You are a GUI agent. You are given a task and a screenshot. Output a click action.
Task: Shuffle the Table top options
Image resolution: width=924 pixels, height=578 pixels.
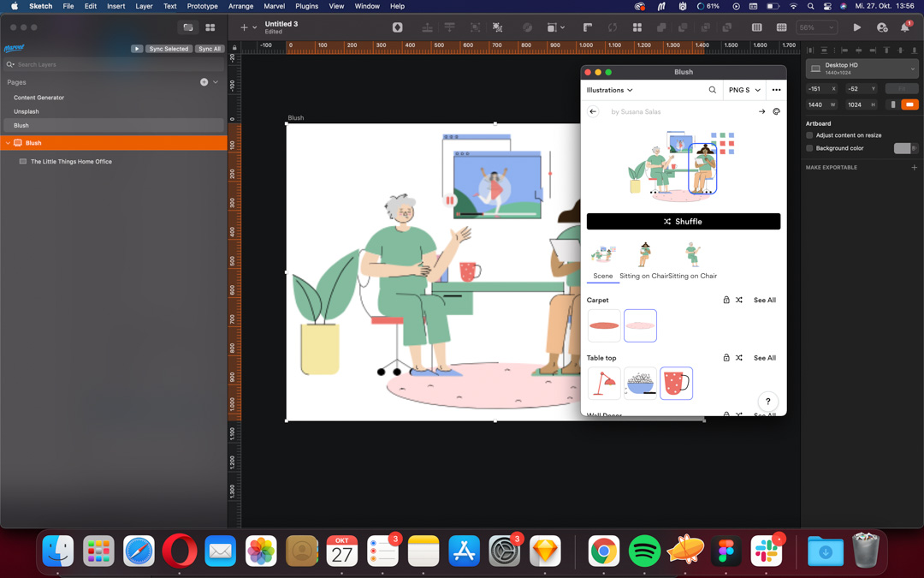point(739,358)
